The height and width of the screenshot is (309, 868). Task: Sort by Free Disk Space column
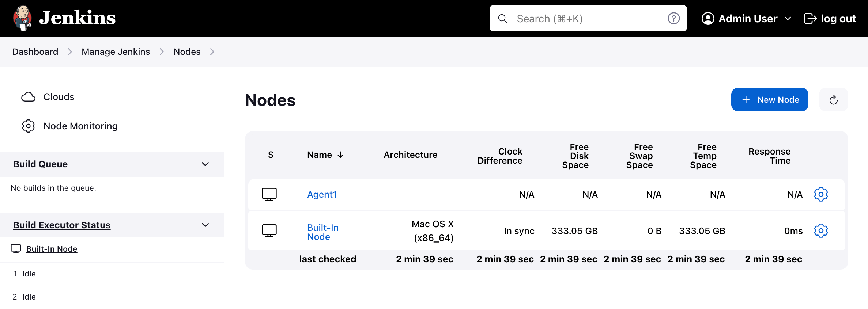click(575, 156)
